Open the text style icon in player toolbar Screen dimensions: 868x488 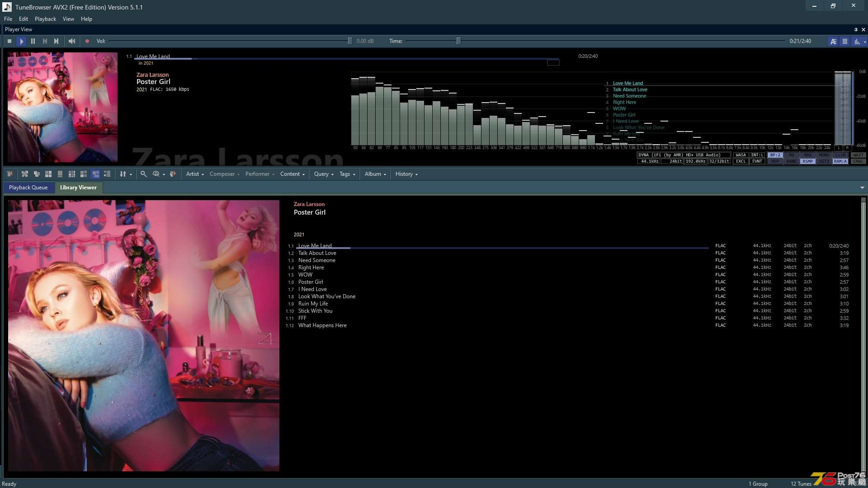click(833, 41)
